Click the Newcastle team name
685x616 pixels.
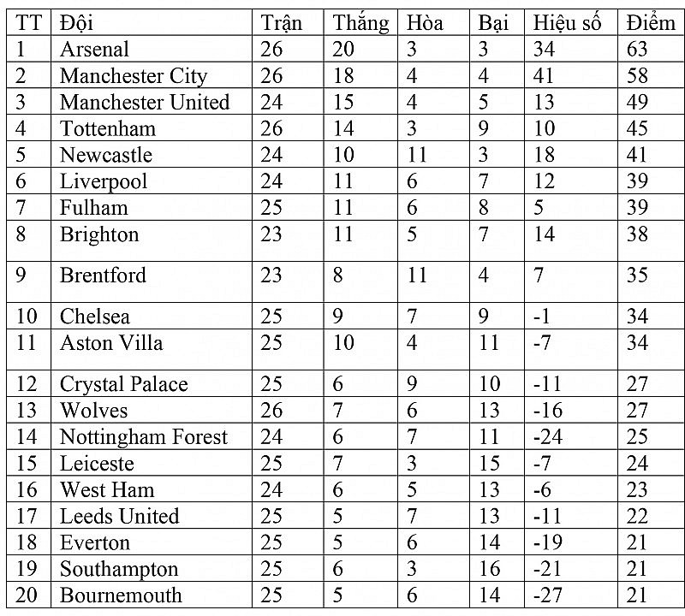click(106, 156)
